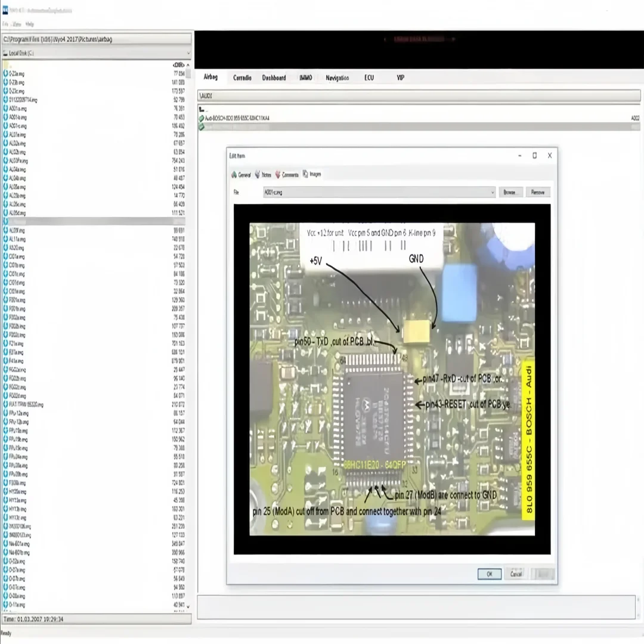The width and height of the screenshot is (644, 644).
Task: Select the General tab in Edit Item
Action: [x=241, y=175]
